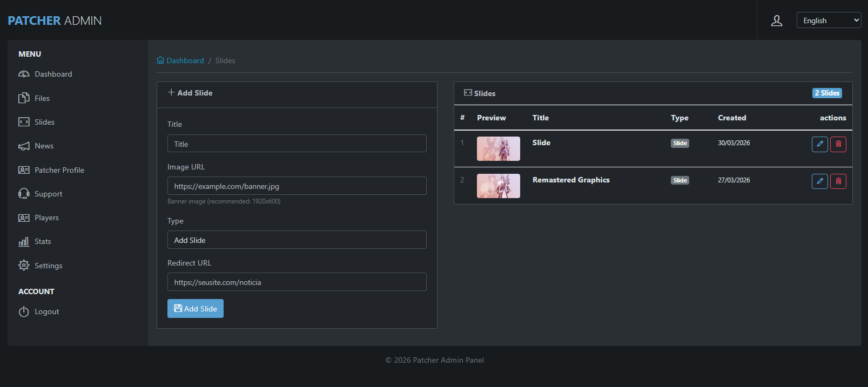
Task: Edit the slide titled 'Slide'
Action: pos(820,144)
